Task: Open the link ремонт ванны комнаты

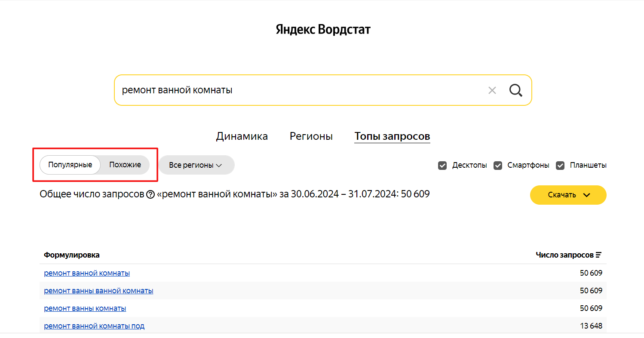Action: (x=85, y=308)
